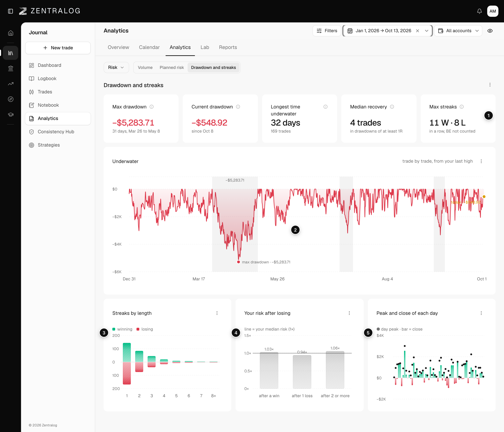The height and width of the screenshot is (432, 504).
Task: Switch to the Overview tab
Action: pos(118,47)
